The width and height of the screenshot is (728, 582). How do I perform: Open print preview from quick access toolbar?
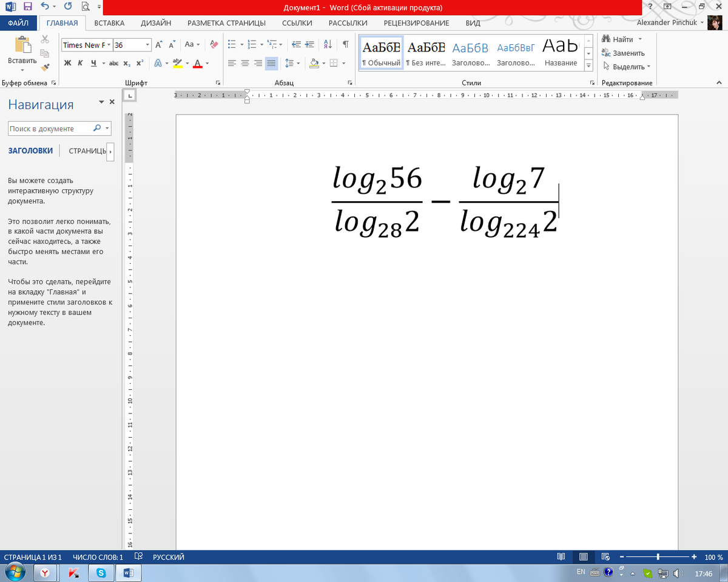85,7
